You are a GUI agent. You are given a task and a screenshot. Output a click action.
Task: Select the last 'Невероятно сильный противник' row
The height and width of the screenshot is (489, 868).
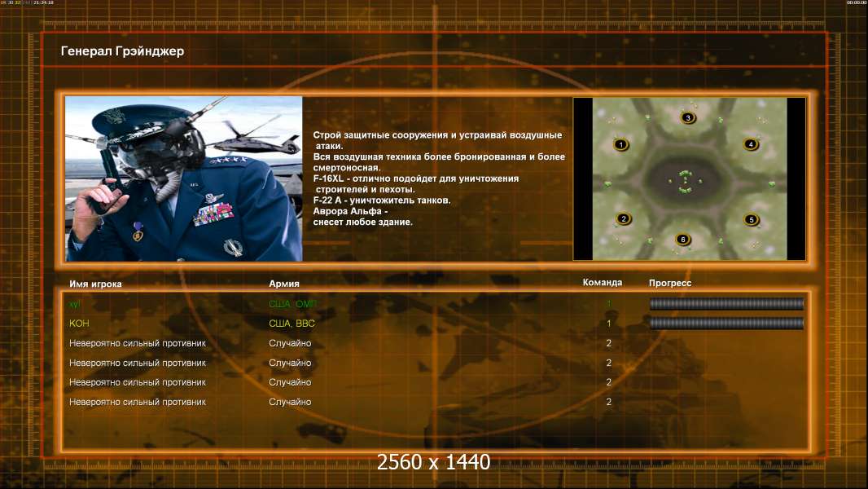tap(138, 402)
